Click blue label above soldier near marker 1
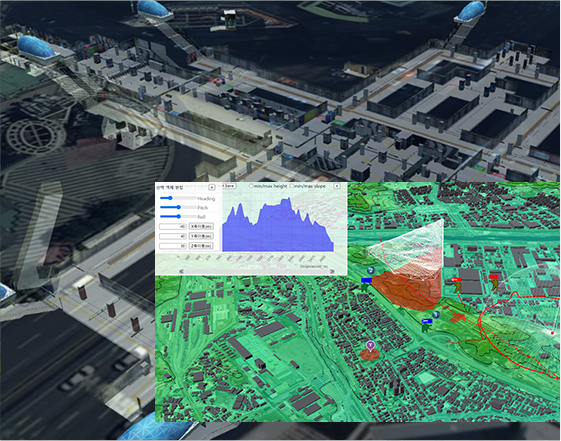The width and height of the screenshot is (561, 441). point(427,321)
